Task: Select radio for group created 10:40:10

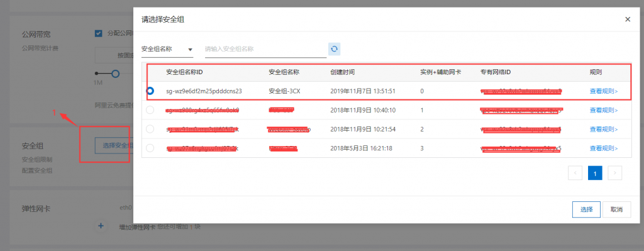Action: pos(150,110)
